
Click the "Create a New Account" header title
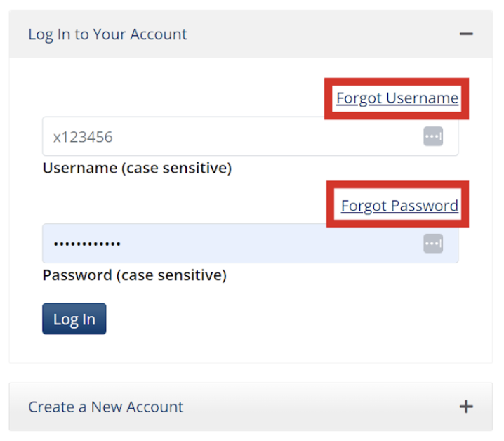coord(105,407)
